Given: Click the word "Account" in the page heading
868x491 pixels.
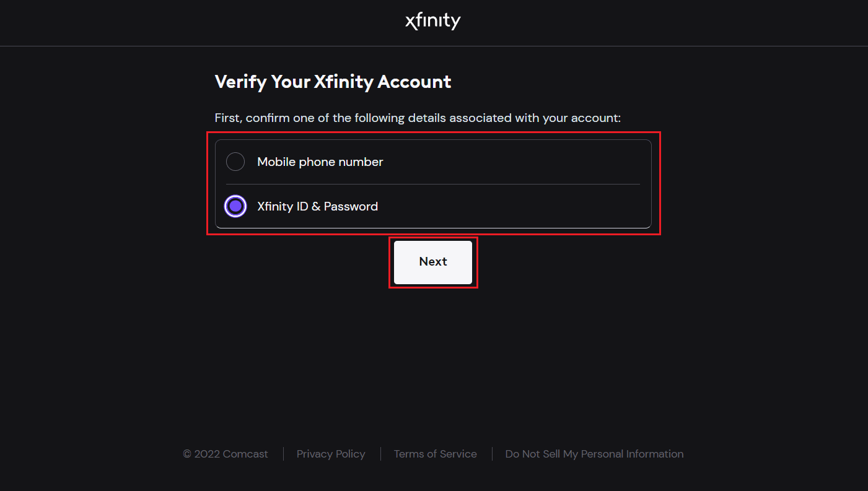Looking at the screenshot, I should click(x=414, y=82).
